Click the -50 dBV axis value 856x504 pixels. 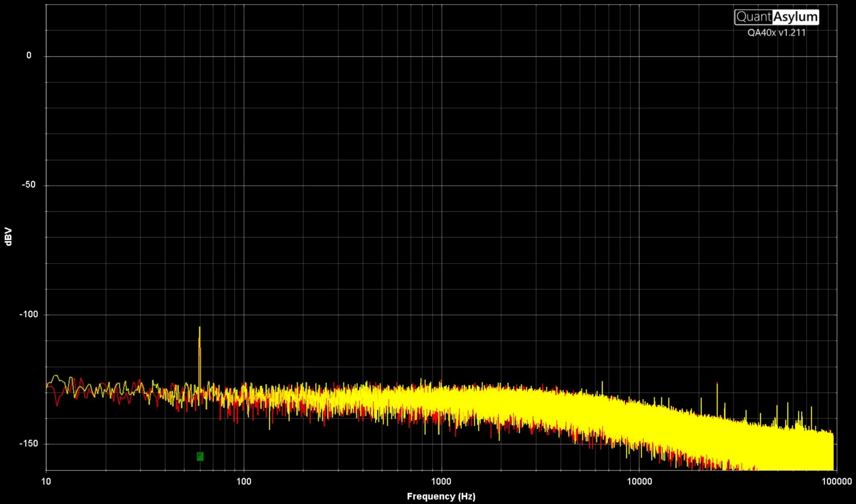tap(29, 185)
